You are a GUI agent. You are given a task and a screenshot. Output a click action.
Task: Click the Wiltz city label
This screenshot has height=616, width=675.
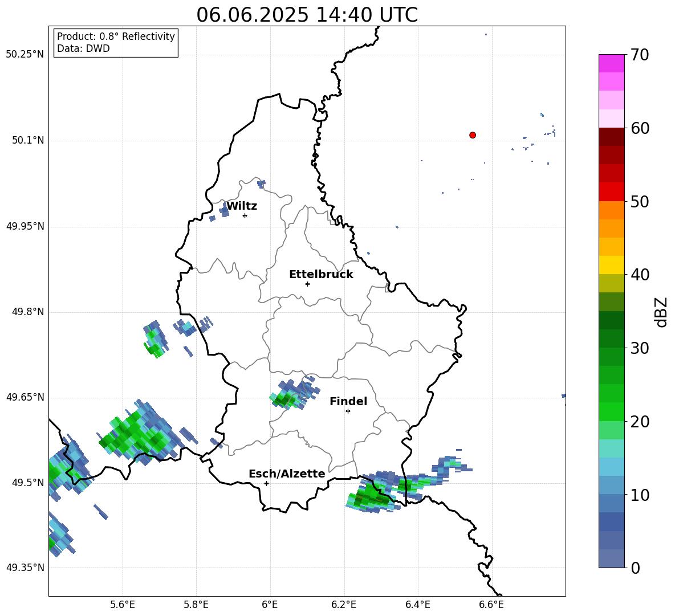pyautogui.click(x=242, y=206)
